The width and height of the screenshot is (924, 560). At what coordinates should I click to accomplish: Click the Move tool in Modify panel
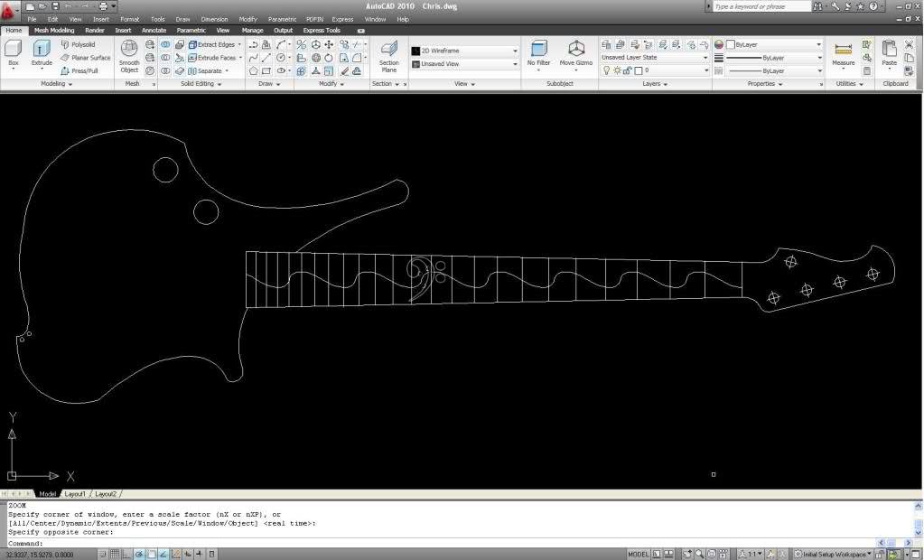tap(329, 45)
